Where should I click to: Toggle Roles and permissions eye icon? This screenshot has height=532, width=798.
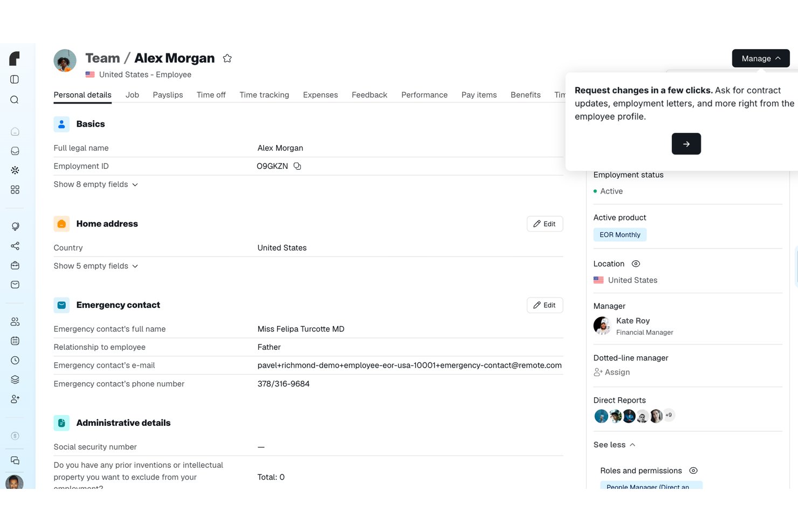693,471
